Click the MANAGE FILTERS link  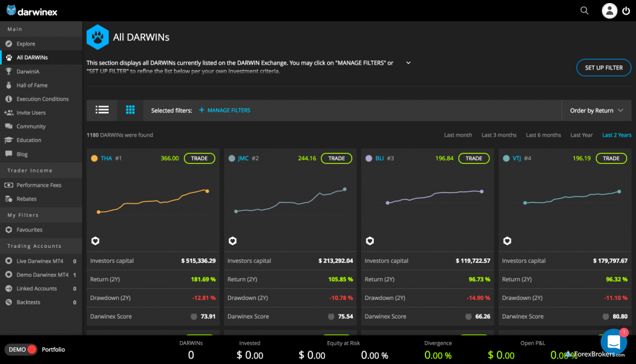[x=224, y=111]
